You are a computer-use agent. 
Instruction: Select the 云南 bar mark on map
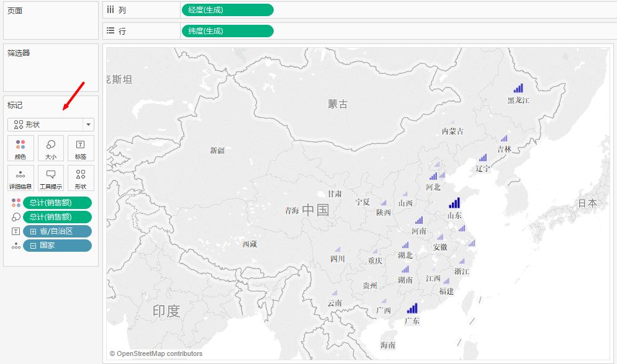(x=335, y=293)
